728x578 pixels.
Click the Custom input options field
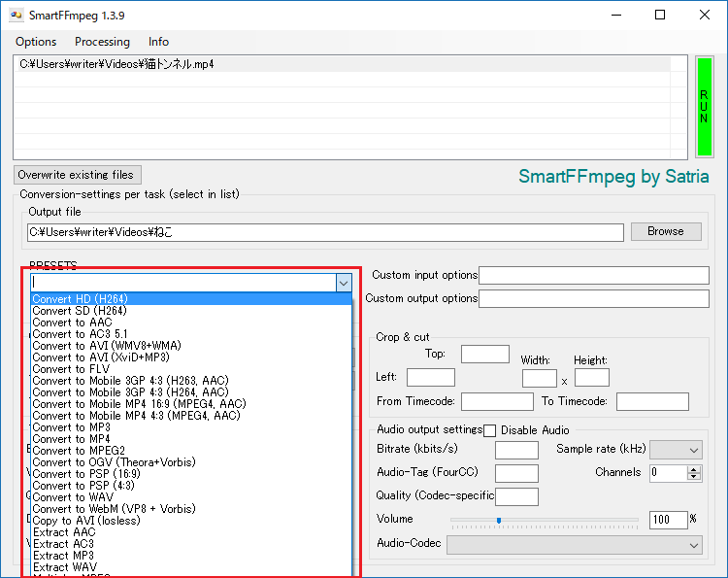click(x=594, y=275)
